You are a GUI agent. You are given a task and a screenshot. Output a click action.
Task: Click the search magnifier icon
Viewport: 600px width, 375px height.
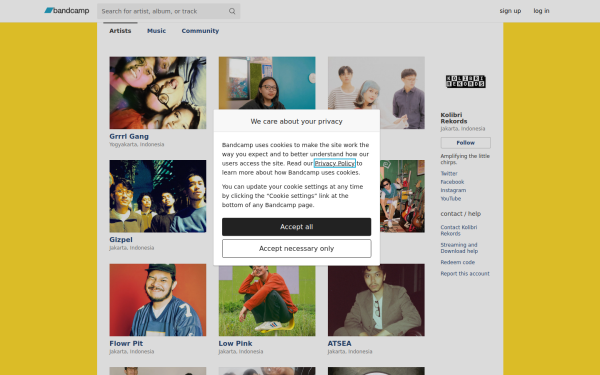(232, 11)
